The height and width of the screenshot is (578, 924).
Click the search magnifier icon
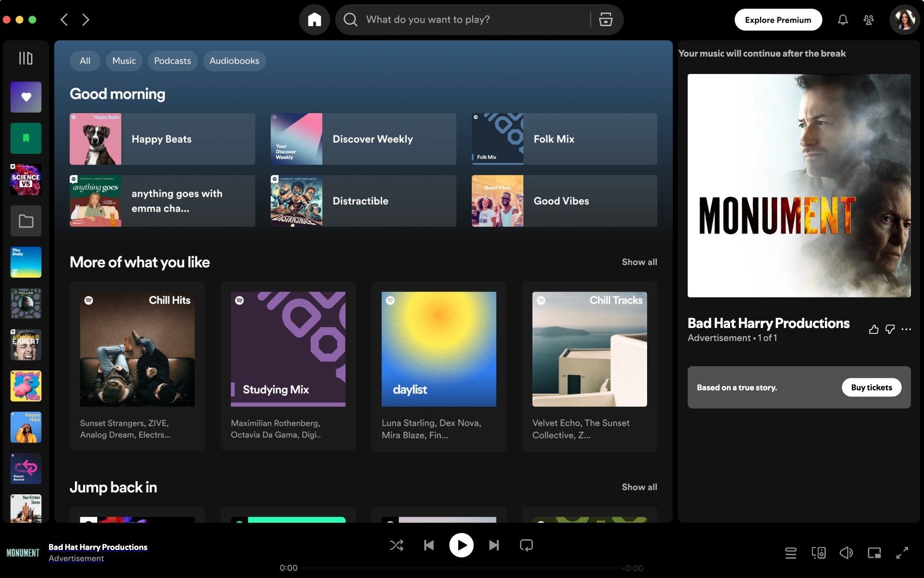click(350, 20)
